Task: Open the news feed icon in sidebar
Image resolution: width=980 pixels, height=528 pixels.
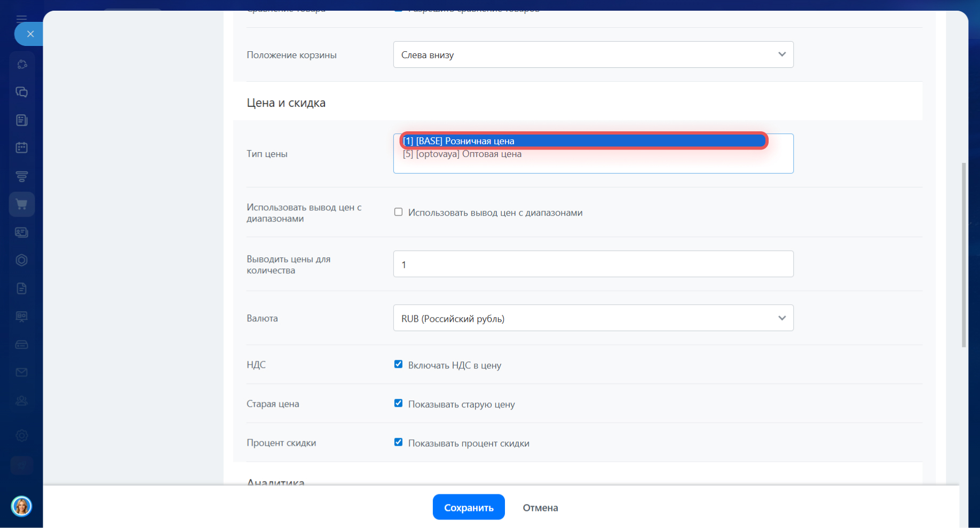Action: tap(22, 120)
